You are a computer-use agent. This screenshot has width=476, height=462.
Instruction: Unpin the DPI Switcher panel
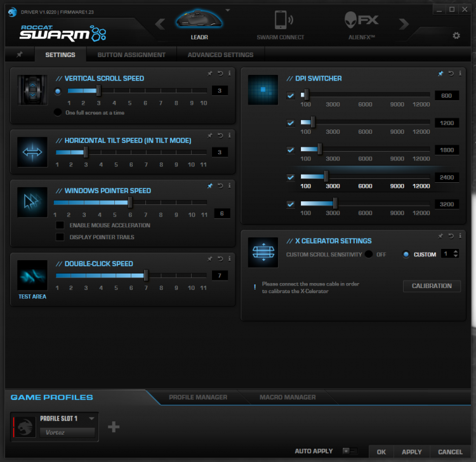(440, 74)
